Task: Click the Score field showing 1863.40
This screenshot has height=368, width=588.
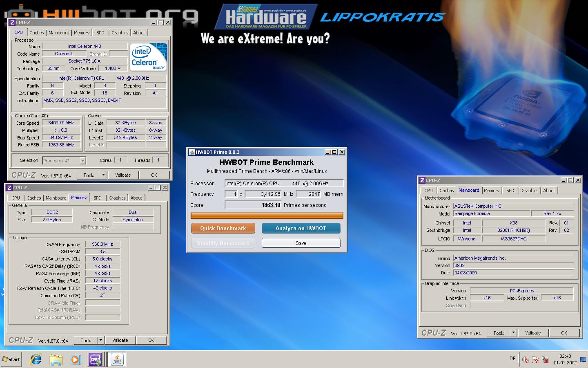Action: [253, 205]
